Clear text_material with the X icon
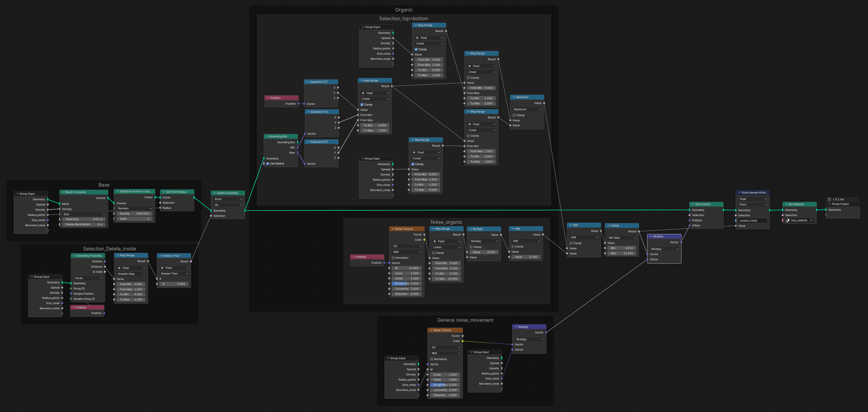868x412 pixels. (x=811, y=220)
